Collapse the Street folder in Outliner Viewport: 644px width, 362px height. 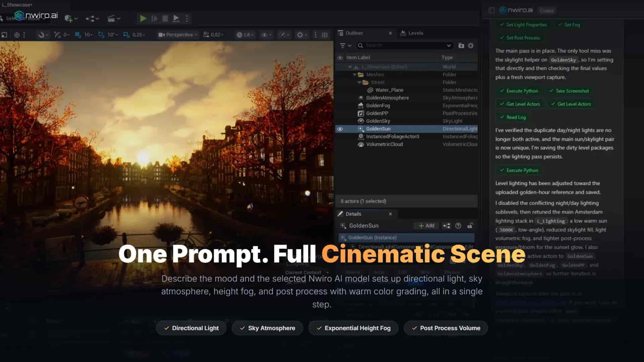359,82
